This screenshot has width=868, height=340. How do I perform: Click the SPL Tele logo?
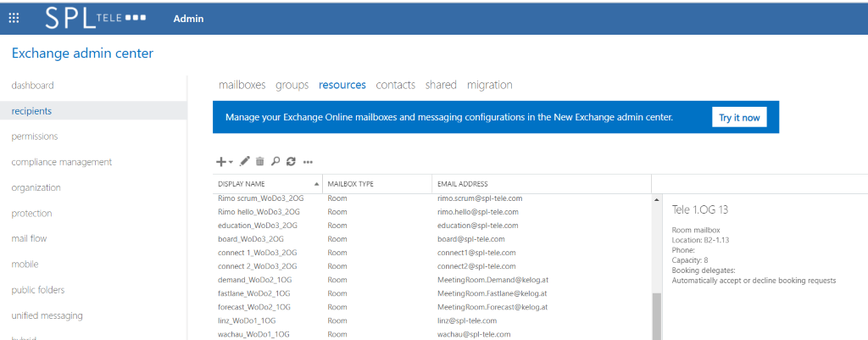(x=96, y=18)
